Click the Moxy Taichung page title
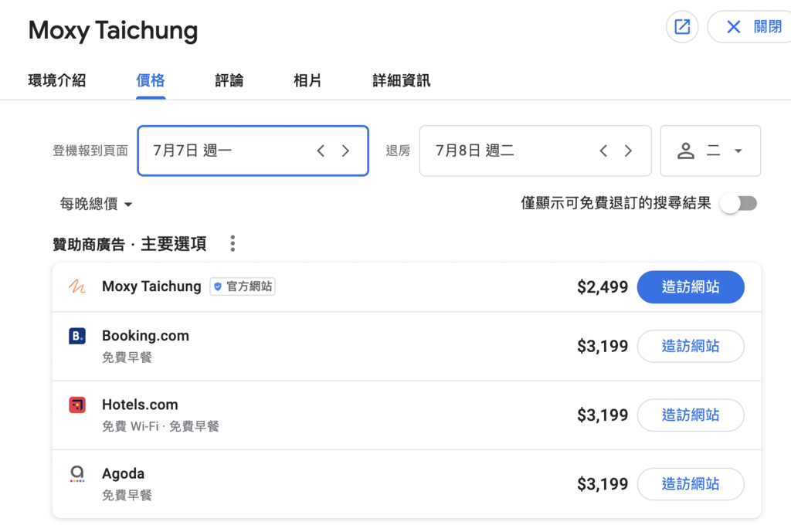This screenshot has width=791, height=532. click(113, 30)
